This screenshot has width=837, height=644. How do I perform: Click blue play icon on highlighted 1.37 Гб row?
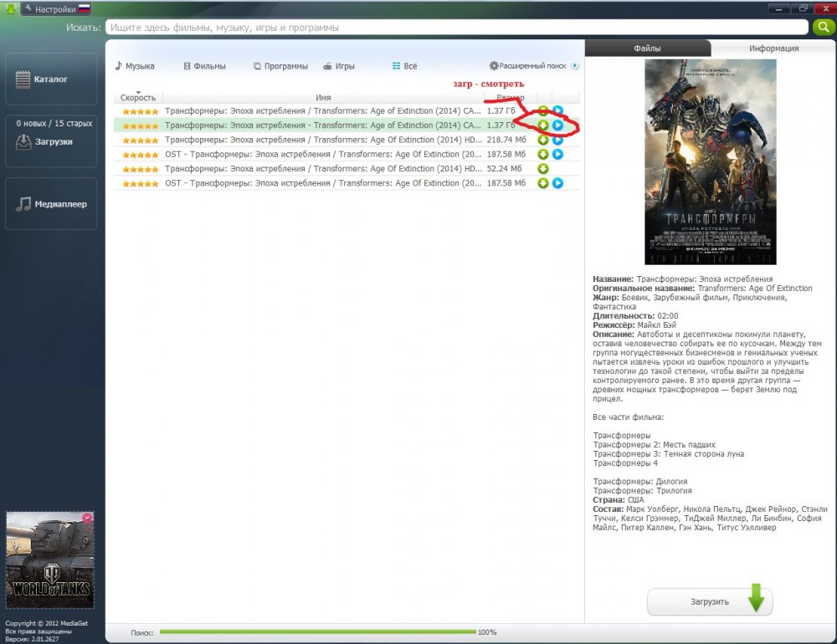pyautogui.click(x=557, y=125)
